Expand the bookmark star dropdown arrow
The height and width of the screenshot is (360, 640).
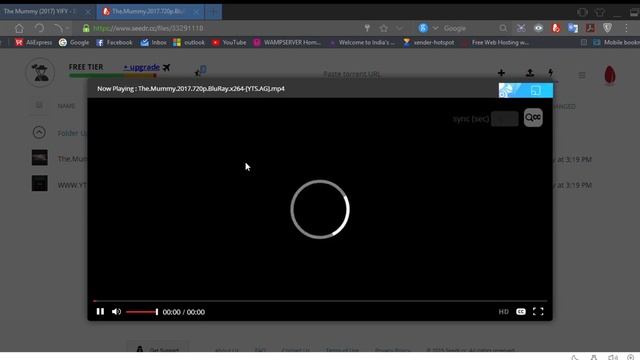point(399,28)
